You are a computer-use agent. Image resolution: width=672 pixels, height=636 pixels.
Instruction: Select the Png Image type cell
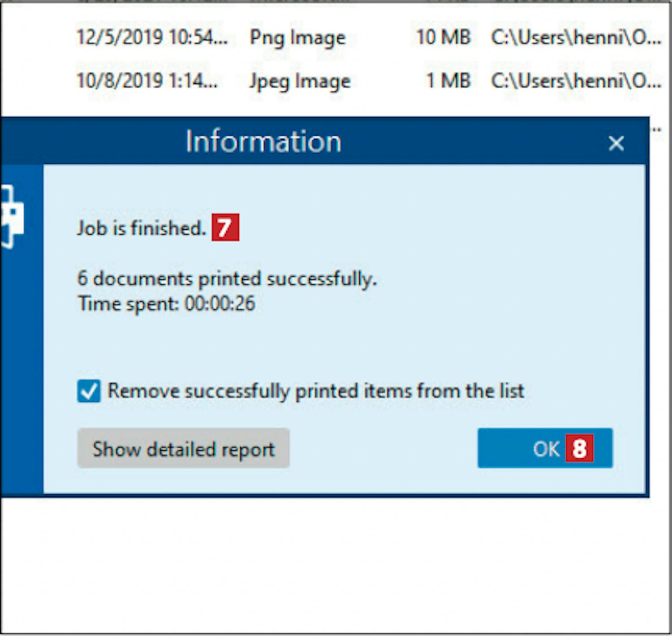coord(297,38)
